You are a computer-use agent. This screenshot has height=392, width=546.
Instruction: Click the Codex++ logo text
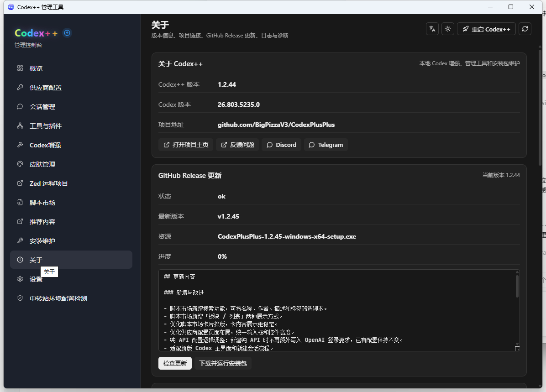click(x=36, y=33)
